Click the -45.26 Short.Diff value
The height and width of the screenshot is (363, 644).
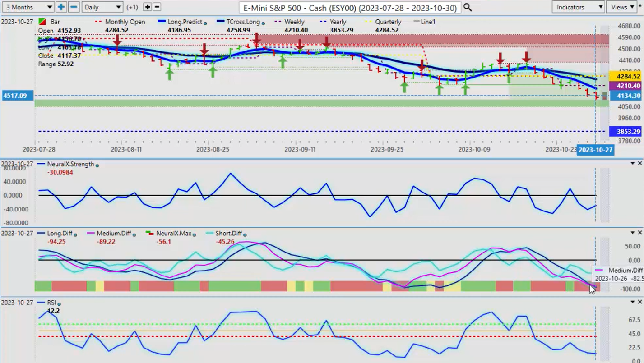pyautogui.click(x=225, y=242)
